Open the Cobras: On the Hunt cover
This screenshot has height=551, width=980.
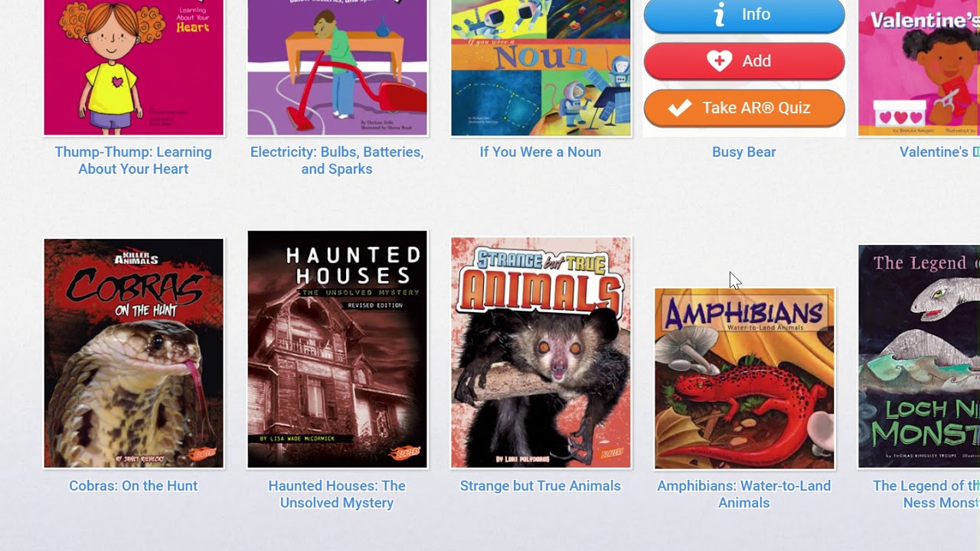click(134, 354)
